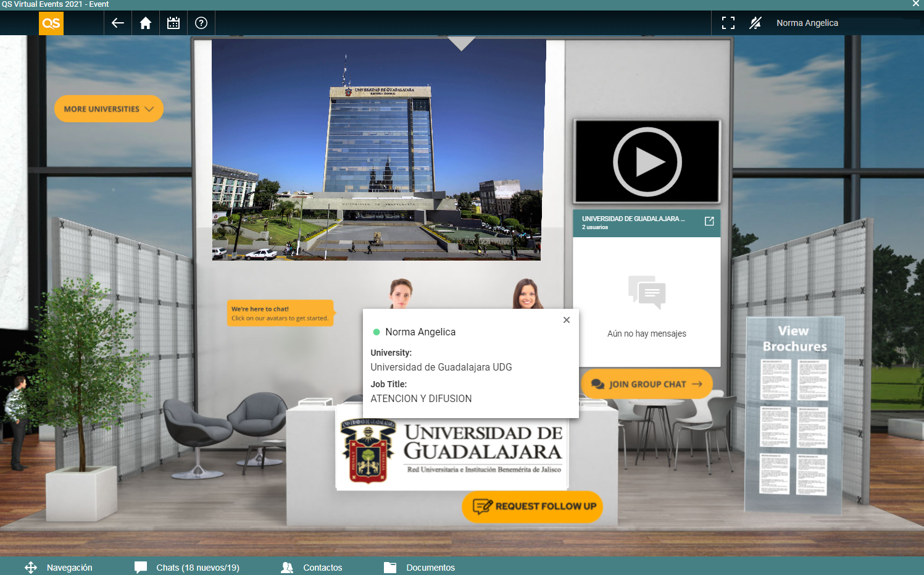This screenshot has width=924, height=575.
Task: Pop out the Universidad de Guadalajara chat
Action: (709, 221)
